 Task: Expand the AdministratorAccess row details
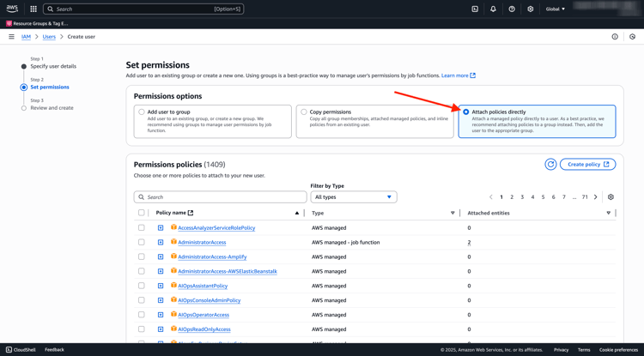pos(161,243)
